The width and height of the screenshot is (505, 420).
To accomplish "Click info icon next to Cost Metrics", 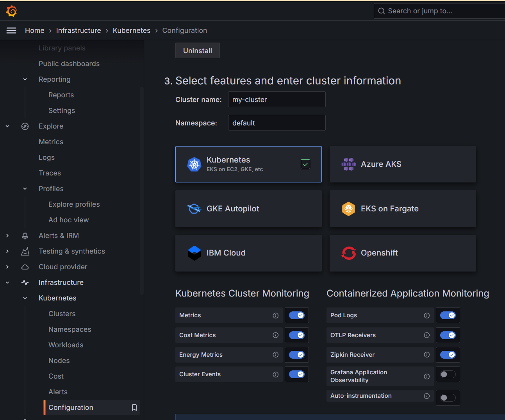I will [x=275, y=335].
